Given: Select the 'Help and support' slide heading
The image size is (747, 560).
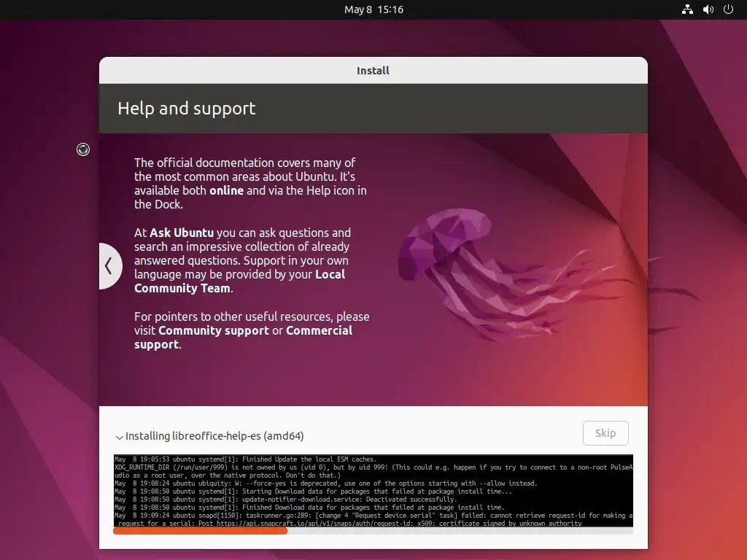Looking at the screenshot, I should pos(186,109).
